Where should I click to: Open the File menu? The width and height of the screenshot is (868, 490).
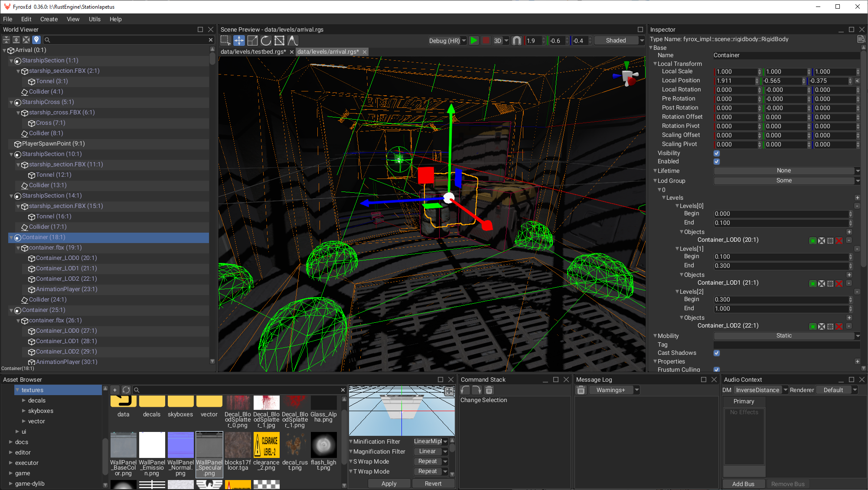pyautogui.click(x=8, y=19)
